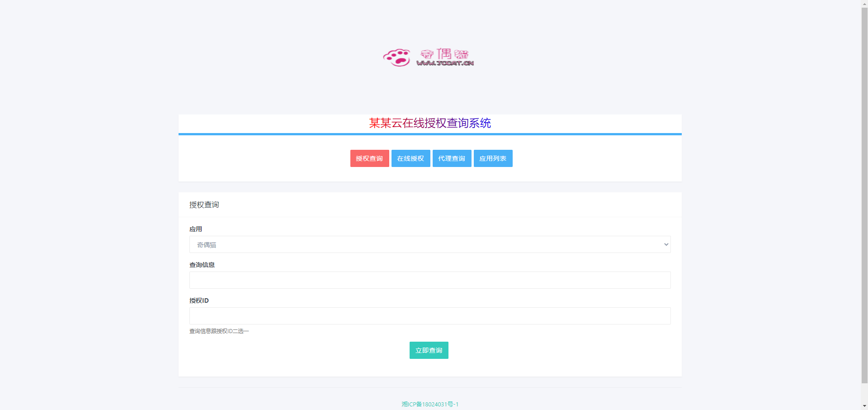The width and height of the screenshot is (868, 410).
Task: Click the 授权ID field label
Action: [x=199, y=300]
